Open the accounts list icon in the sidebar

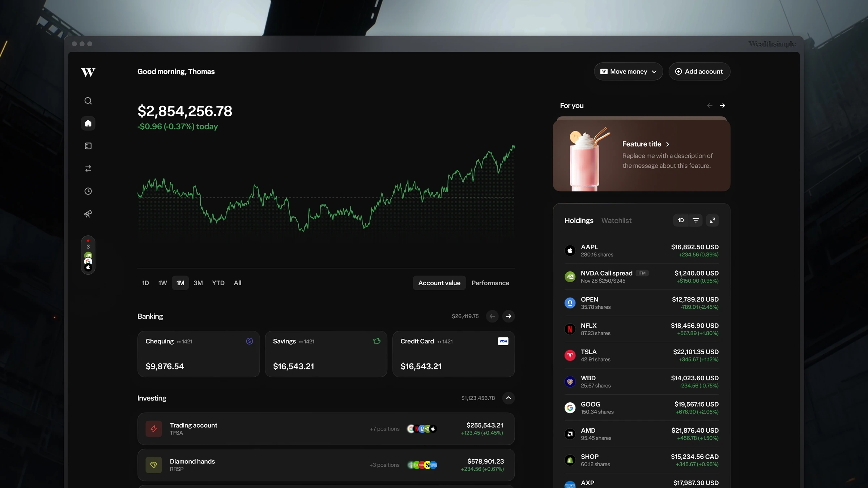point(88,146)
